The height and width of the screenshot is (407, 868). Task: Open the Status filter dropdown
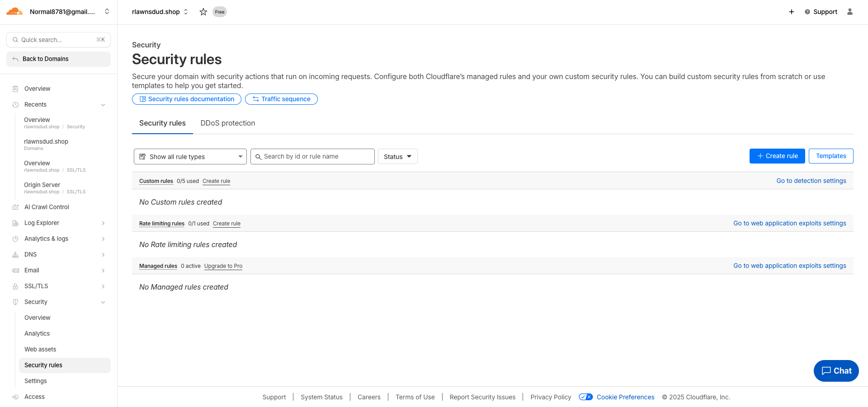point(398,156)
